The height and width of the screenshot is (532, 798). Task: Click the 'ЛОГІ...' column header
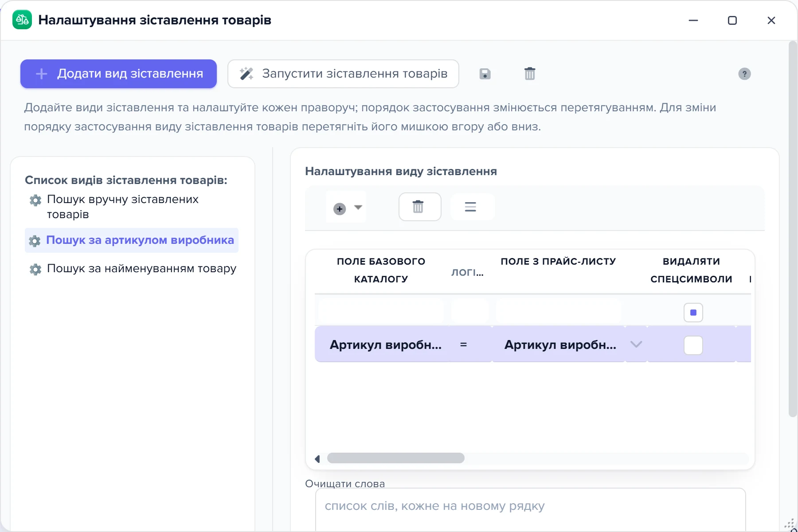click(467, 272)
